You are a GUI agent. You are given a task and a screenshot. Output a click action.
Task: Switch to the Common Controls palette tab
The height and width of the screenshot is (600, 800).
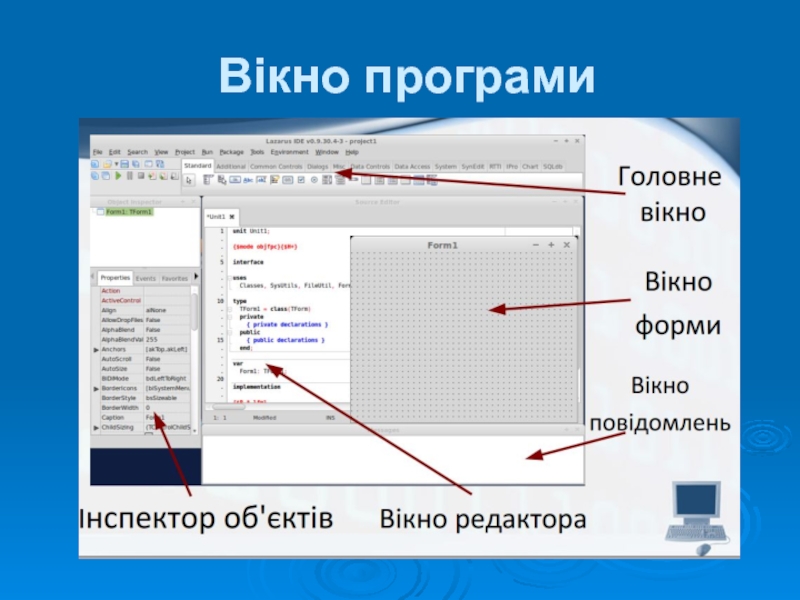pyautogui.click(x=276, y=166)
